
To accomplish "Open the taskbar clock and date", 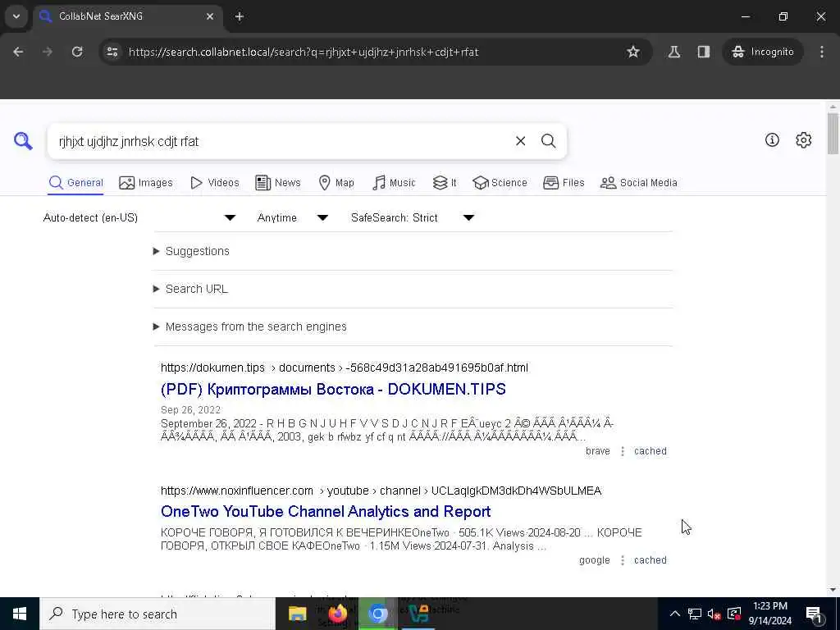I will [769, 614].
